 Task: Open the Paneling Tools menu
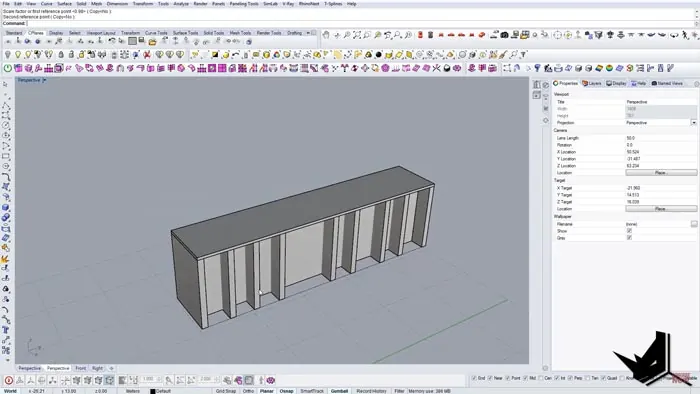pos(244,4)
